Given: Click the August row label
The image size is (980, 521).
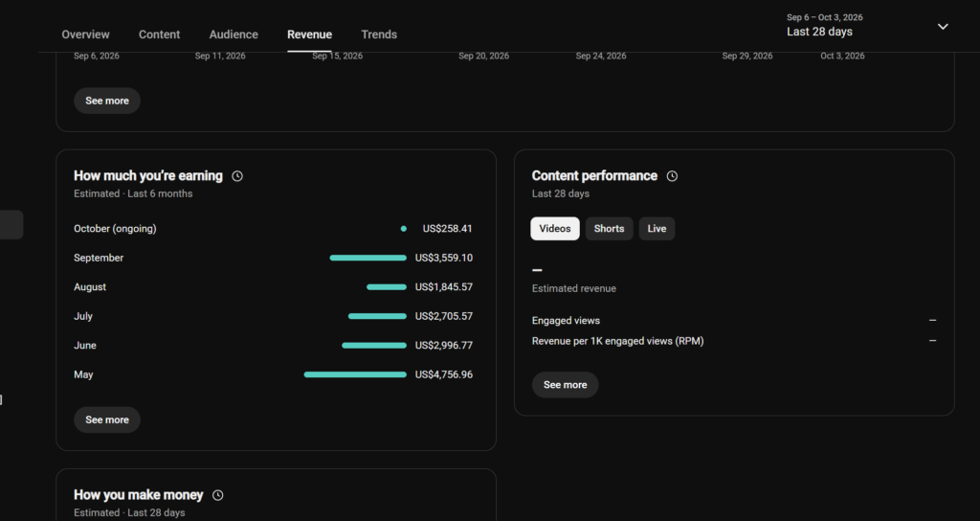Looking at the screenshot, I should 90,287.
